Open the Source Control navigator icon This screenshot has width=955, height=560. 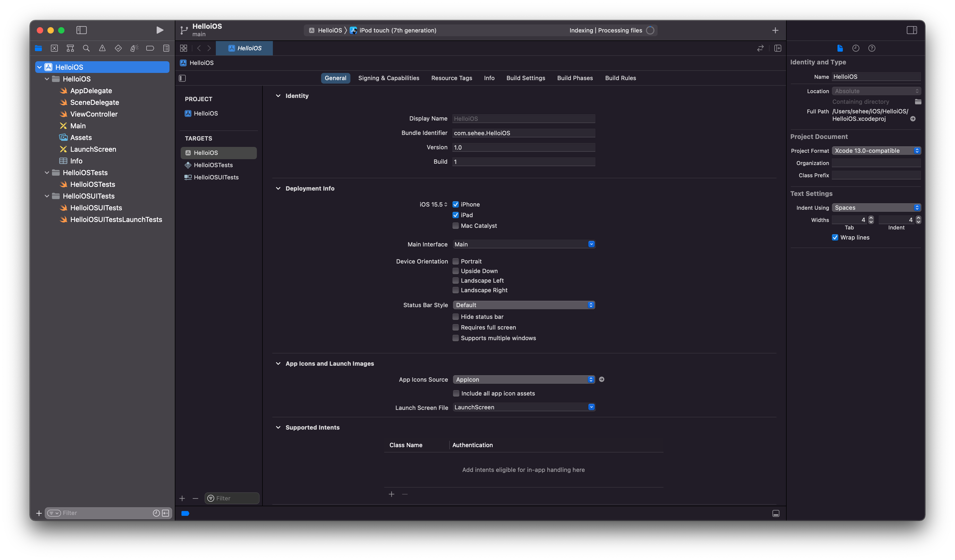[54, 48]
